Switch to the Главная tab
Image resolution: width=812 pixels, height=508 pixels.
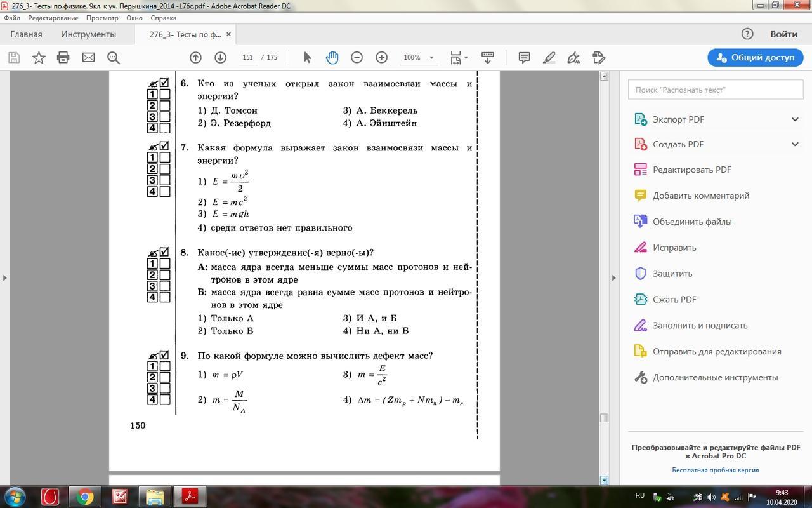(26, 34)
